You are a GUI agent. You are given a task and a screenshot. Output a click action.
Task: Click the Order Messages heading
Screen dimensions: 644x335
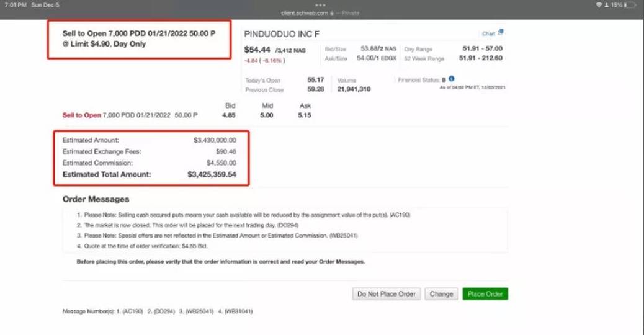point(96,199)
